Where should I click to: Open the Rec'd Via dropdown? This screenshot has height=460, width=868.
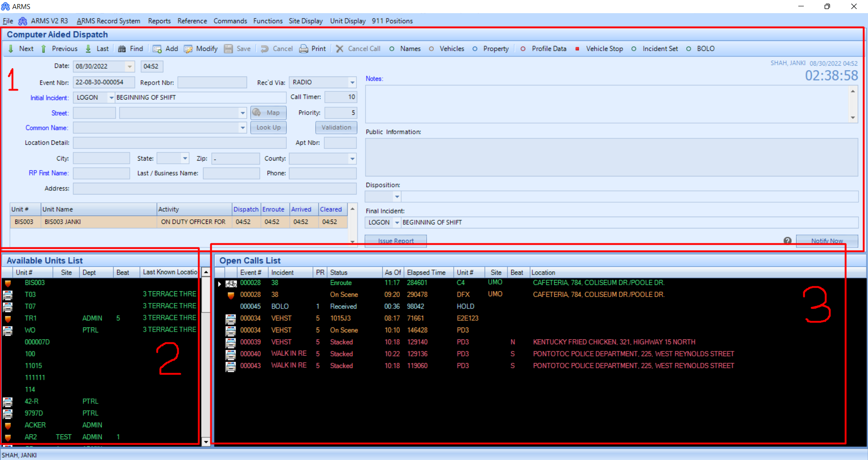click(351, 82)
